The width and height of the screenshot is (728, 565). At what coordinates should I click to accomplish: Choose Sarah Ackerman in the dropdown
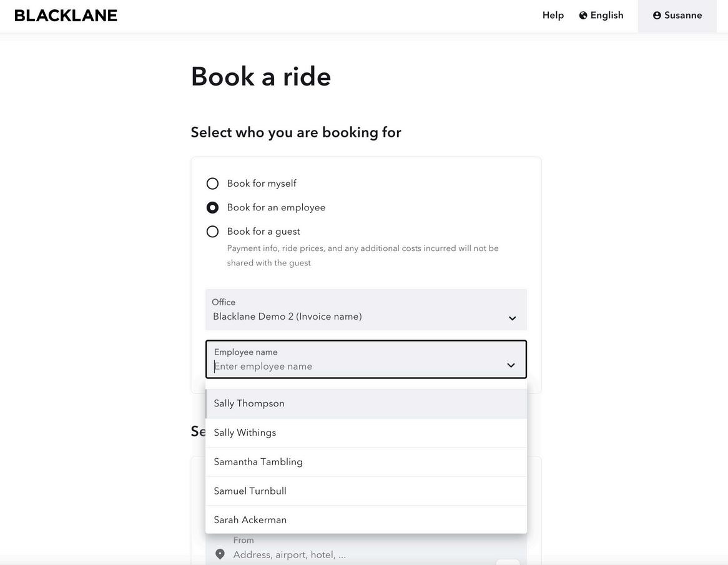coord(250,520)
